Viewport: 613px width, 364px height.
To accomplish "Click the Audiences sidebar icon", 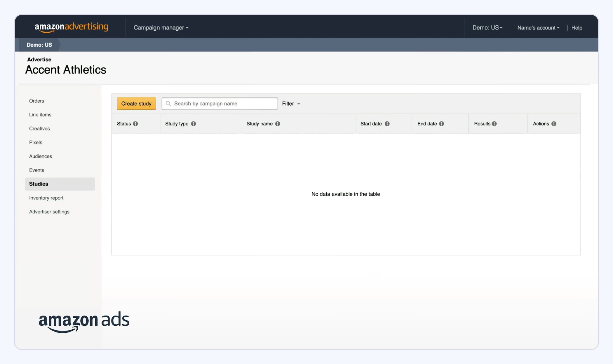I will (x=40, y=156).
